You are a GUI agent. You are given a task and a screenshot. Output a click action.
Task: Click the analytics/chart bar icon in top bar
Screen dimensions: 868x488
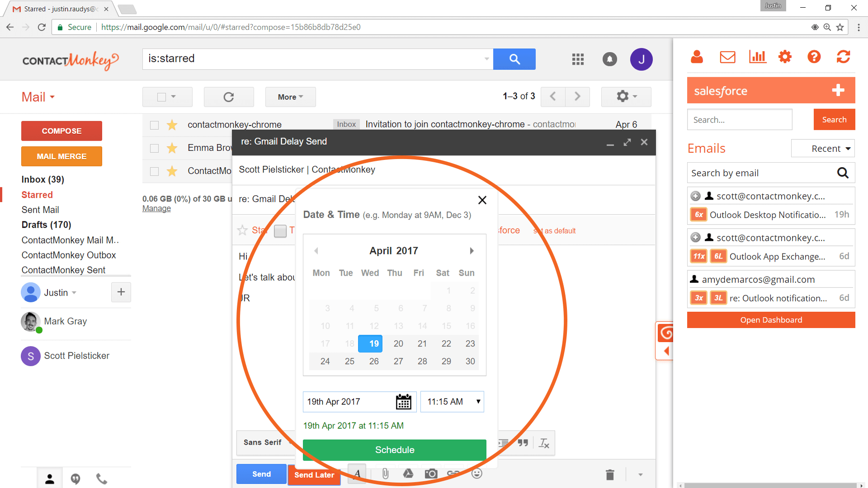(x=757, y=57)
